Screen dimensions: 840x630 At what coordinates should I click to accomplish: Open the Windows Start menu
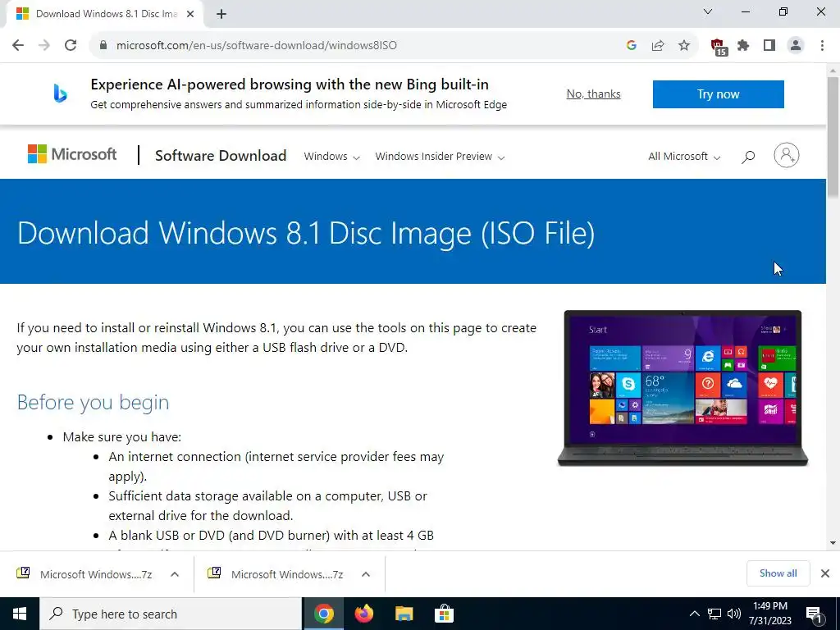pos(20,614)
